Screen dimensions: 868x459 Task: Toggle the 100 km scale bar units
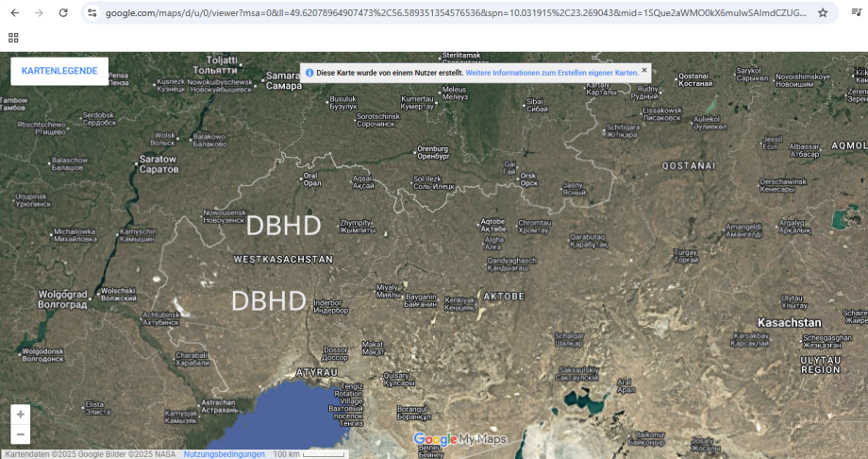(x=309, y=454)
